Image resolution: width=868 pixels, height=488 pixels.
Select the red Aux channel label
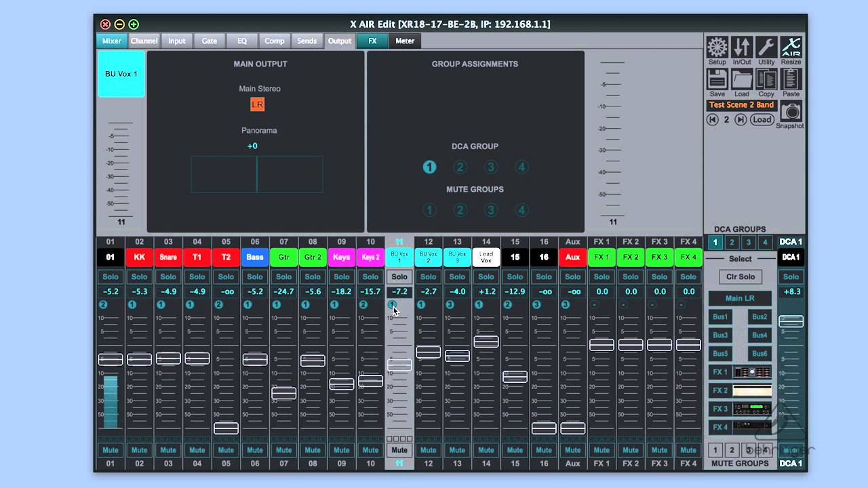click(573, 258)
